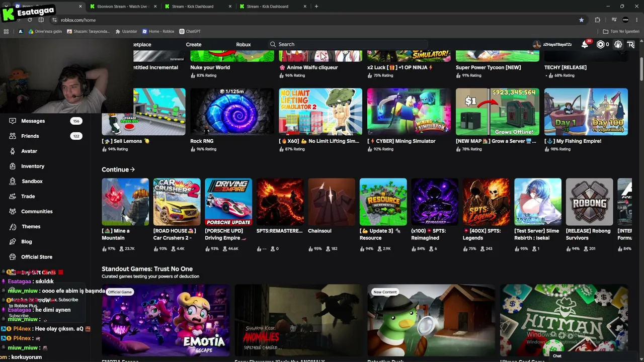Viewport: 644px width, 362px height.
Task: Open the Sell Lemons game thumbnail
Action: coord(143,112)
